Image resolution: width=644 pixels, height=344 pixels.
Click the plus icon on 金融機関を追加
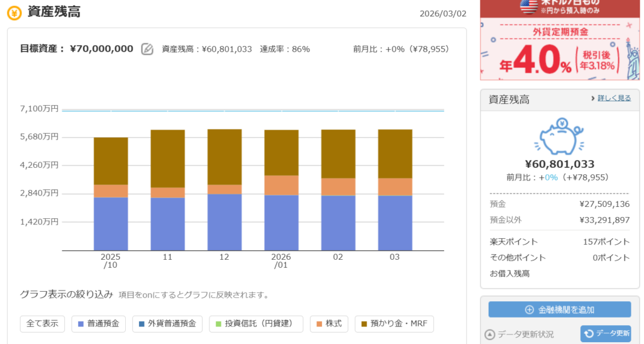pos(530,309)
